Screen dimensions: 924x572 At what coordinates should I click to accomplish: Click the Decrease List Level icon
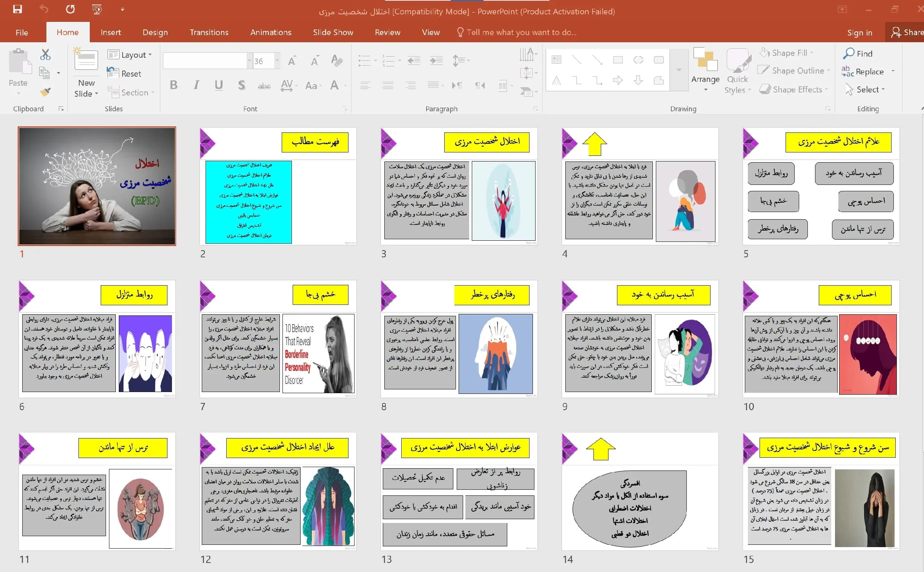pyautogui.click(x=414, y=60)
